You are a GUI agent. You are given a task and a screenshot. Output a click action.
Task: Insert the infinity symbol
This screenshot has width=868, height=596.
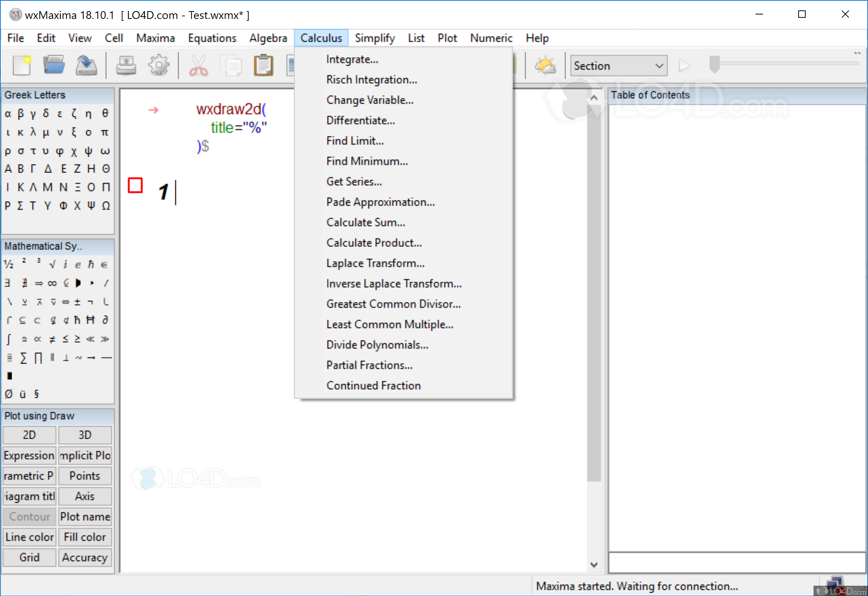coord(52,283)
